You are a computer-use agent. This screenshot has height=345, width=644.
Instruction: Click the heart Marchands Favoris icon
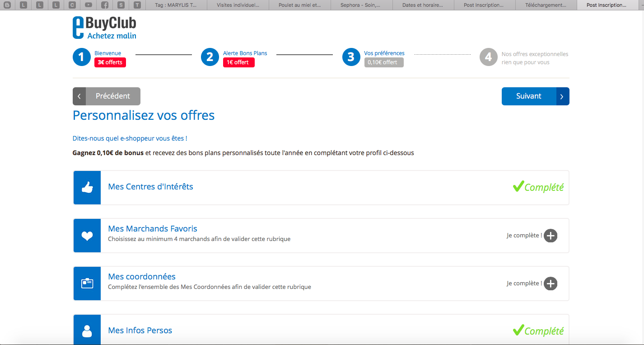[x=87, y=236]
